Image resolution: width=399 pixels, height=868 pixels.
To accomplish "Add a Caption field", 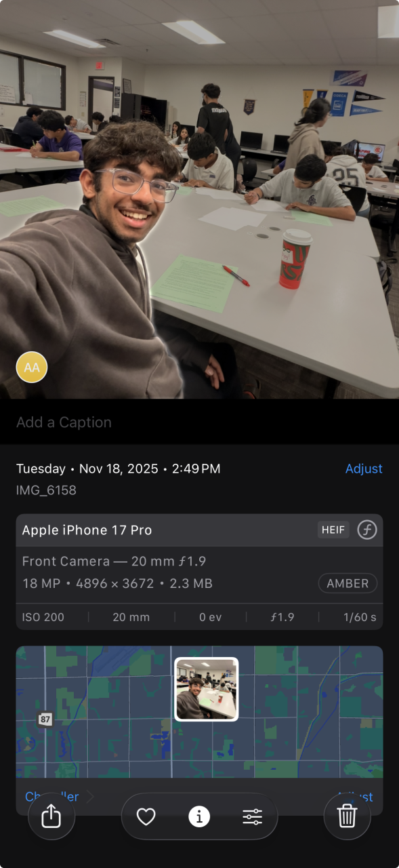I will (x=199, y=422).
